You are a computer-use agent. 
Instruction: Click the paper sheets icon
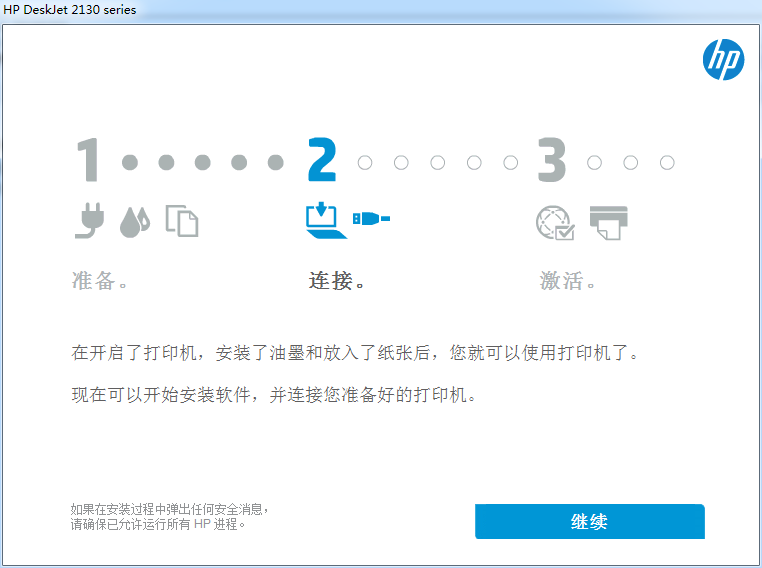(182, 221)
